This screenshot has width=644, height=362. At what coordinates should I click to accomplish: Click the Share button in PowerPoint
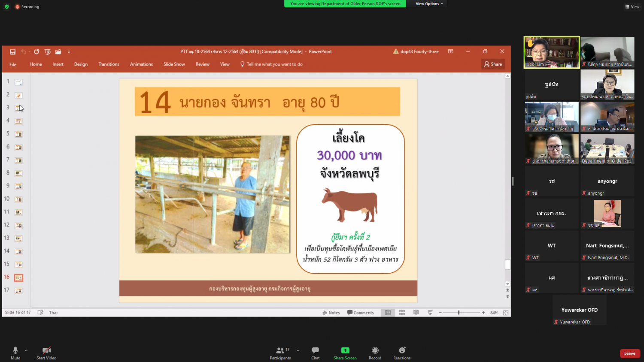(x=493, y=64)
